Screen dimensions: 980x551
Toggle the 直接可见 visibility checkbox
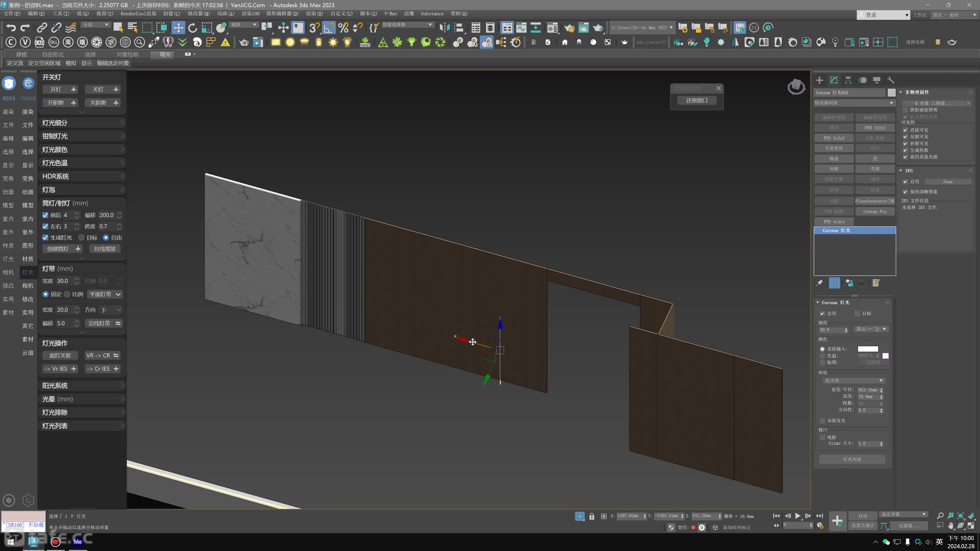[x=905, y=130]
